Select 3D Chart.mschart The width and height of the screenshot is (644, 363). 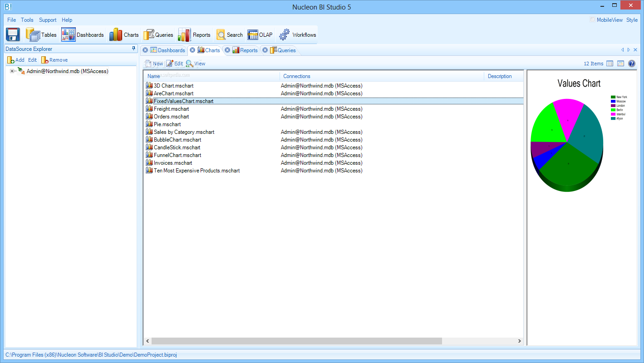173,86
